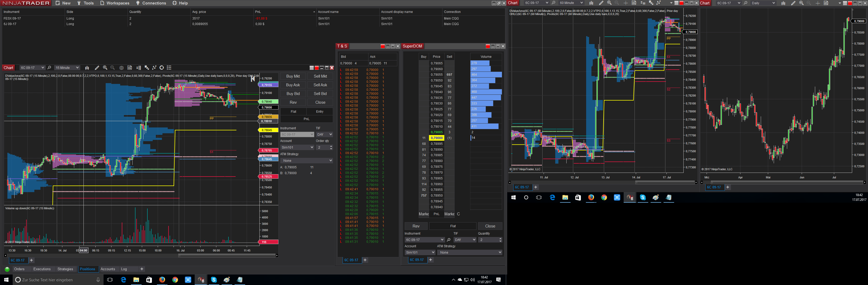Zoom in on the 60 Minute chart

click(x=609, y=3)
